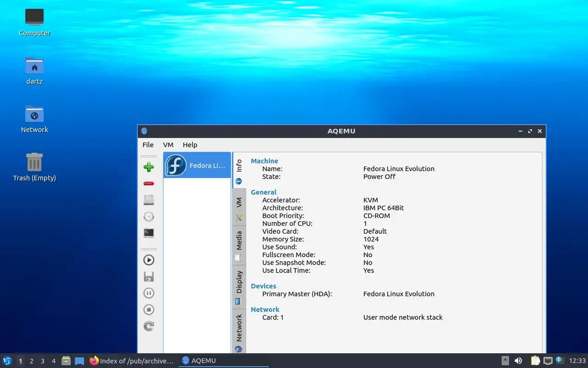Open the terminal console icon in AQEMU toolbar
This screenshot has width=588, height=368.
click(x=148, y=233)
